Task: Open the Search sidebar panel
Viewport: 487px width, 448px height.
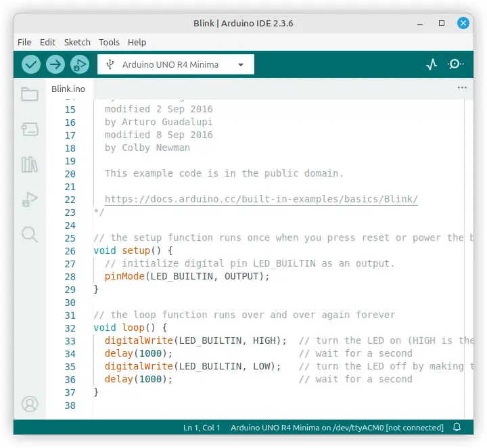Action: tap(30, 235)
